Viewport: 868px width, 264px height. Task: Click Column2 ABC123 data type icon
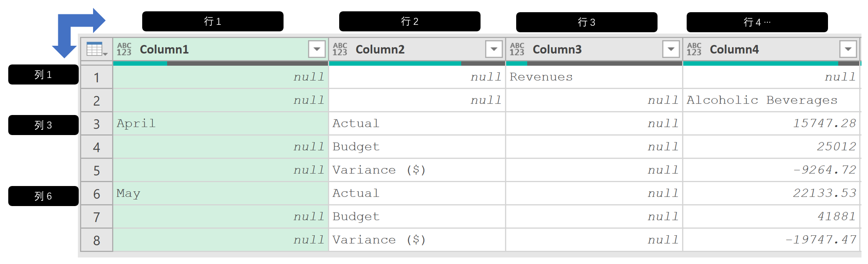click(340, 49)
